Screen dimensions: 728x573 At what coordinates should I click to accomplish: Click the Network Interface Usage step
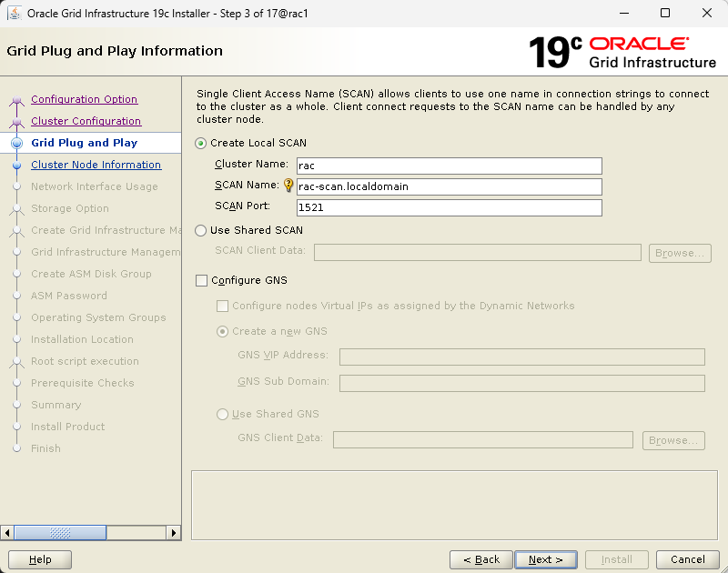tap(95, 186)
